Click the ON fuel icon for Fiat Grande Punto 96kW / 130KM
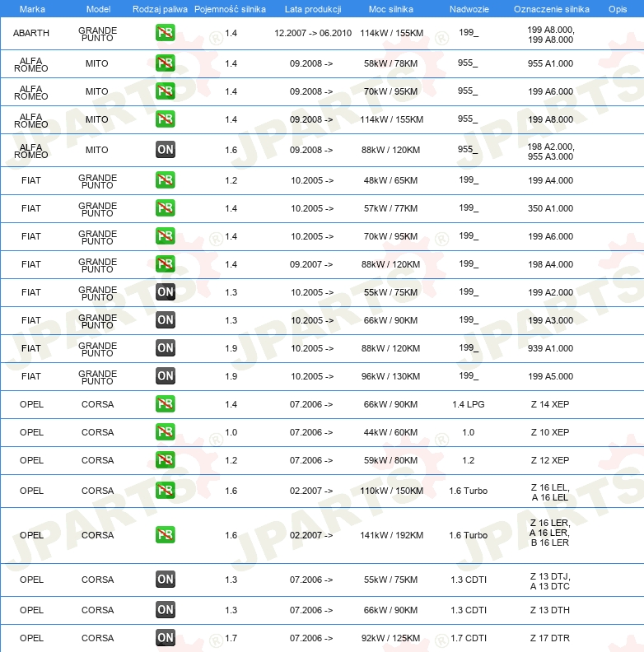Screen dimensions: 644x652 [x=166, y=376]
